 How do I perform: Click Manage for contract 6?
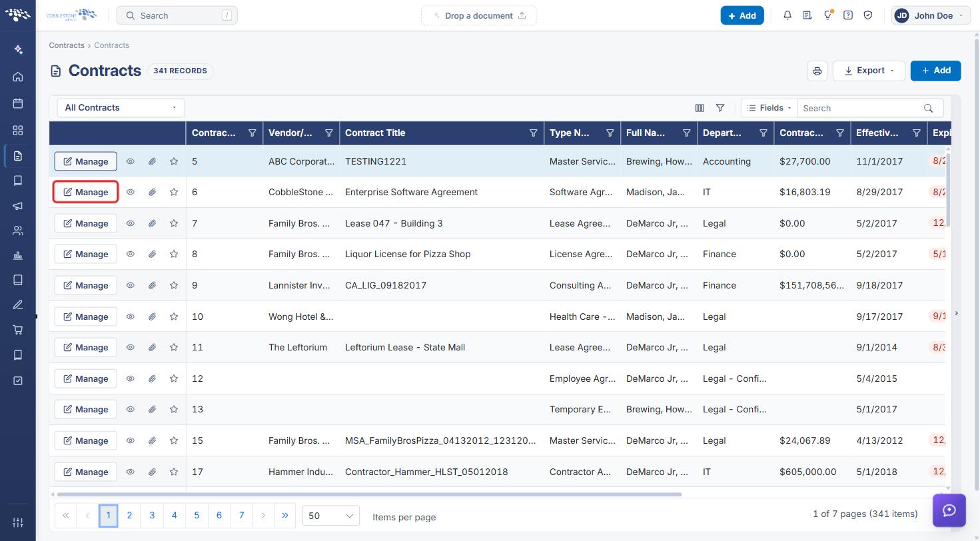point(86,192)
